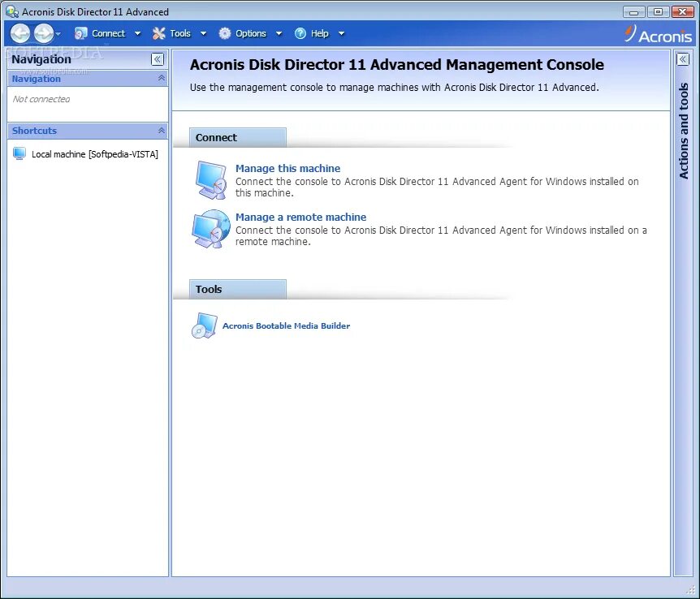Viewport: 700px width, 599px height.
Task: Click the application icon in title bar
Action: click(12, 11)
